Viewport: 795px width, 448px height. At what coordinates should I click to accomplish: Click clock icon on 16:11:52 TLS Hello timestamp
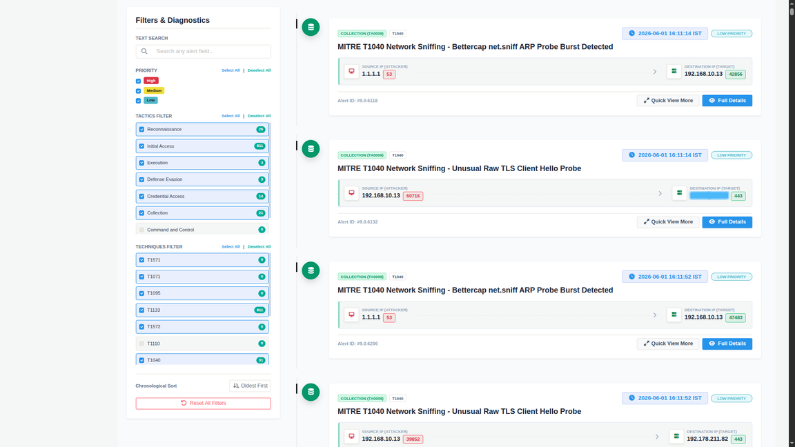coord(632,398)
